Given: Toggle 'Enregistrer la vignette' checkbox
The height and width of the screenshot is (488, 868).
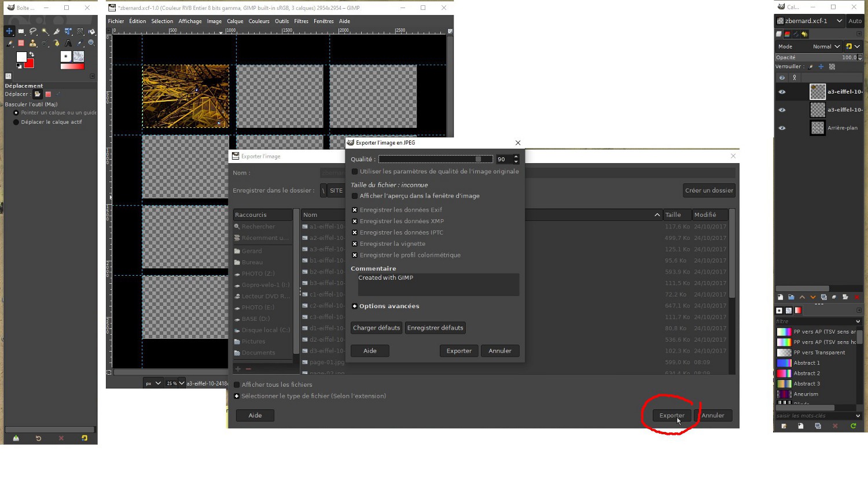Looking at the screenshot, I should tap(355, 244).
